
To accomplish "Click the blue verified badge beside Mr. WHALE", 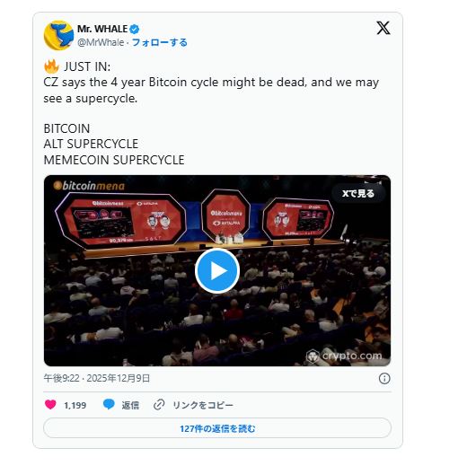I will coord(135,29).
